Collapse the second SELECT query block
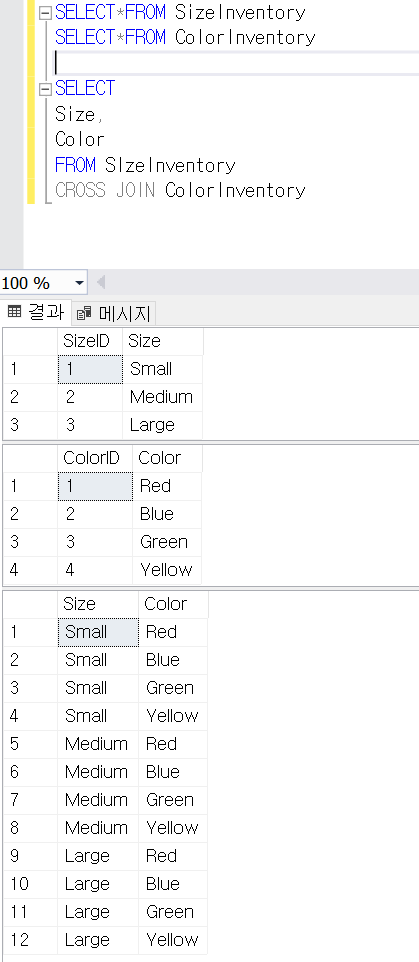 coord(45,90)
